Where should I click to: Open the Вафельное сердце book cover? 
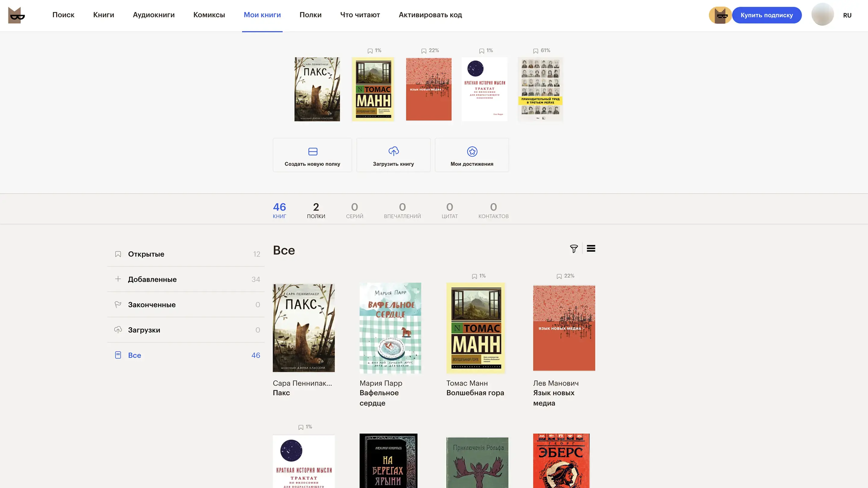coord(390,328)
